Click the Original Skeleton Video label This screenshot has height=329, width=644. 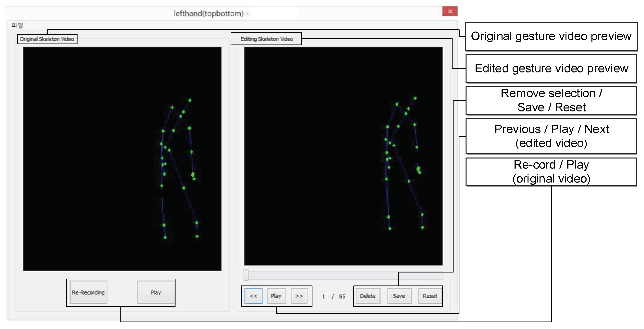tap(47, 39)
